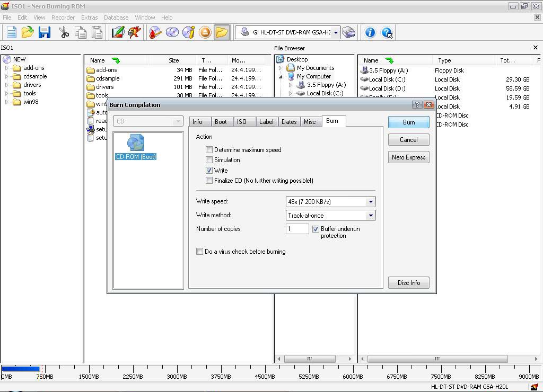Screen dimensions: 543x392
Task: Click the sort arrow in ISO1 Name column
Action: click(x=116, y=60)
